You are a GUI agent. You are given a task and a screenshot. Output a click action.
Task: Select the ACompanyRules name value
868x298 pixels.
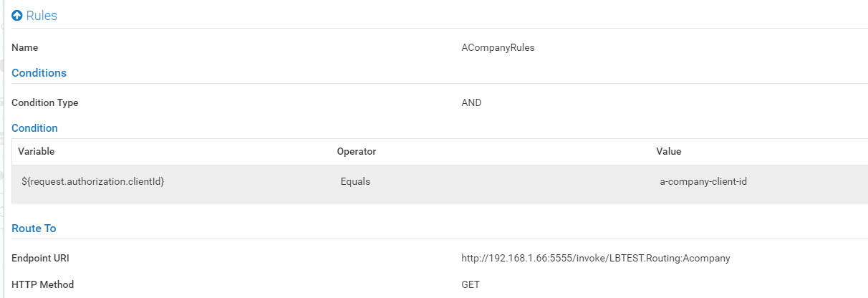(x=498, y=48)
